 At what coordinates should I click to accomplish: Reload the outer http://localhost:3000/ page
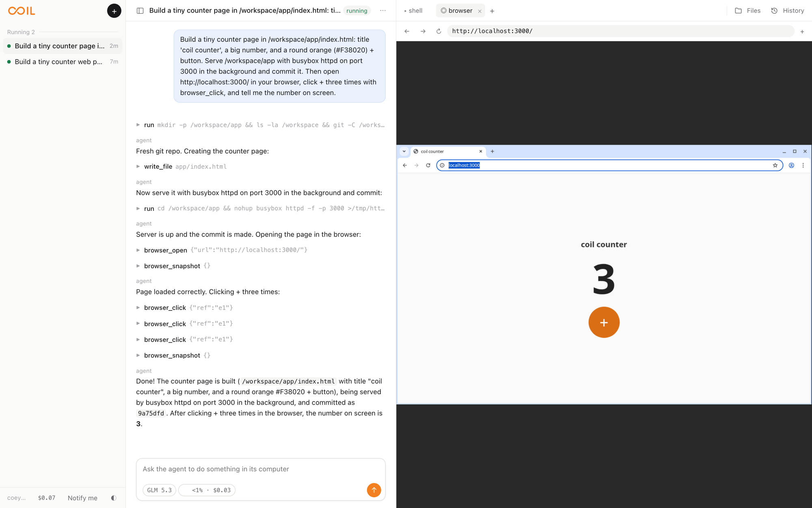point(439,31)
